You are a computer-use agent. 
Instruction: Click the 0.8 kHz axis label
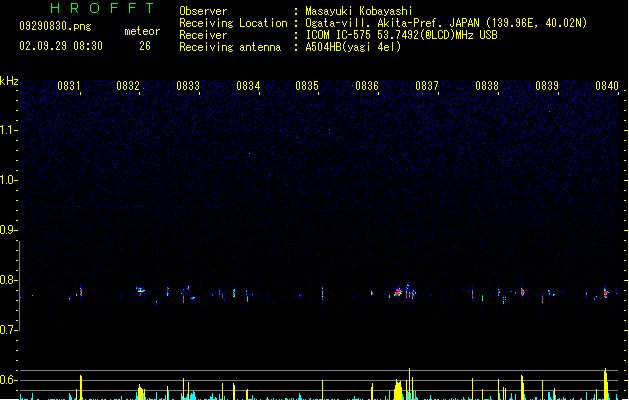[x=8, y=280]
